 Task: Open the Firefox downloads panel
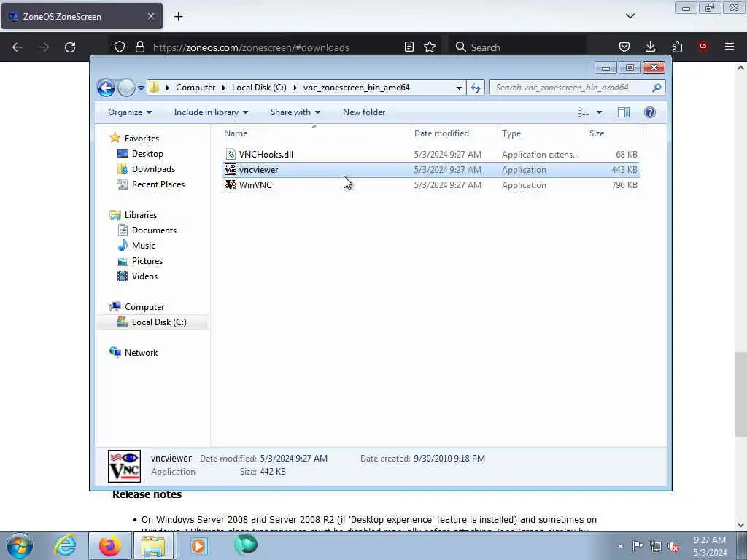coord(650,47)
